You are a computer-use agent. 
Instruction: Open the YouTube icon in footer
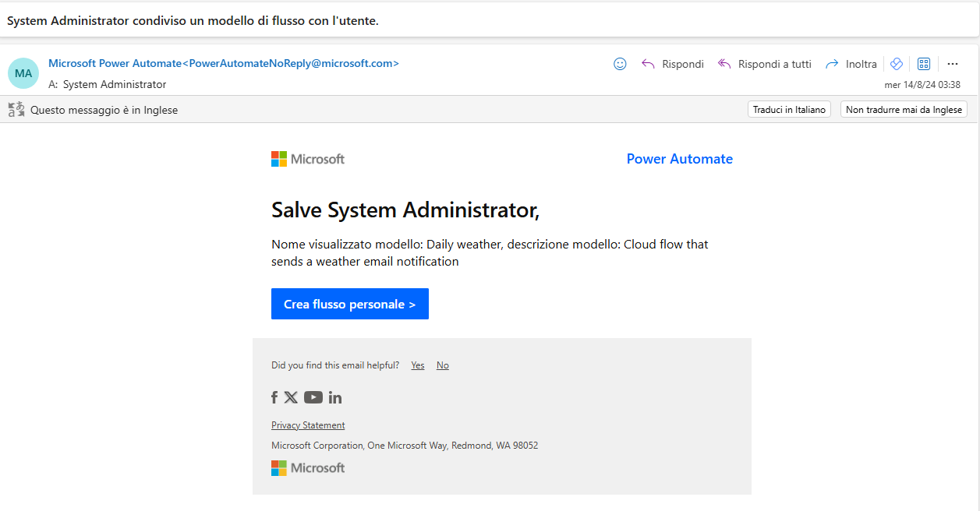click(x=313, y=397)
